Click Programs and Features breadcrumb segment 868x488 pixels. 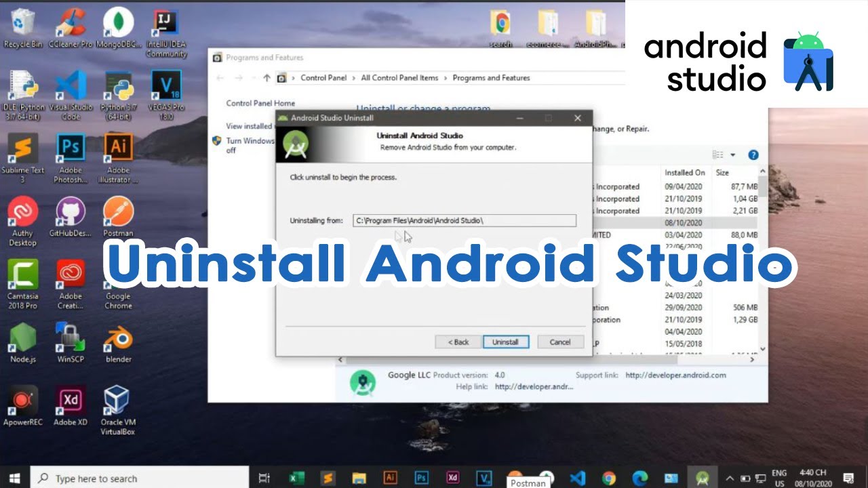pos(491,78)
